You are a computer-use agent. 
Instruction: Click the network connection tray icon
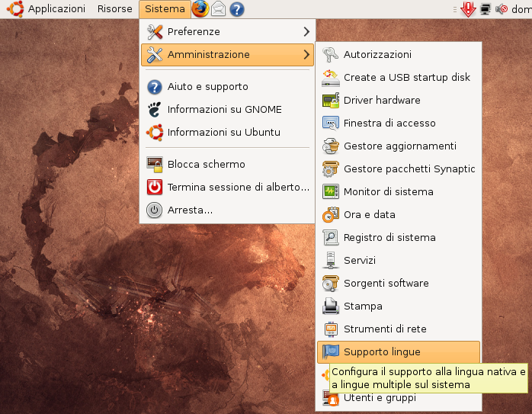(486, 9)
